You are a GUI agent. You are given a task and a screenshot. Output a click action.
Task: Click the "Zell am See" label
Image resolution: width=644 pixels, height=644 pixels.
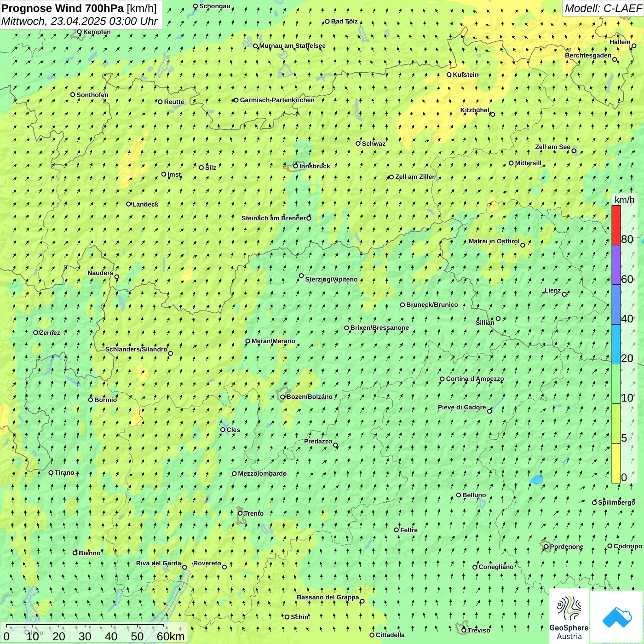[x=552, y=147]
